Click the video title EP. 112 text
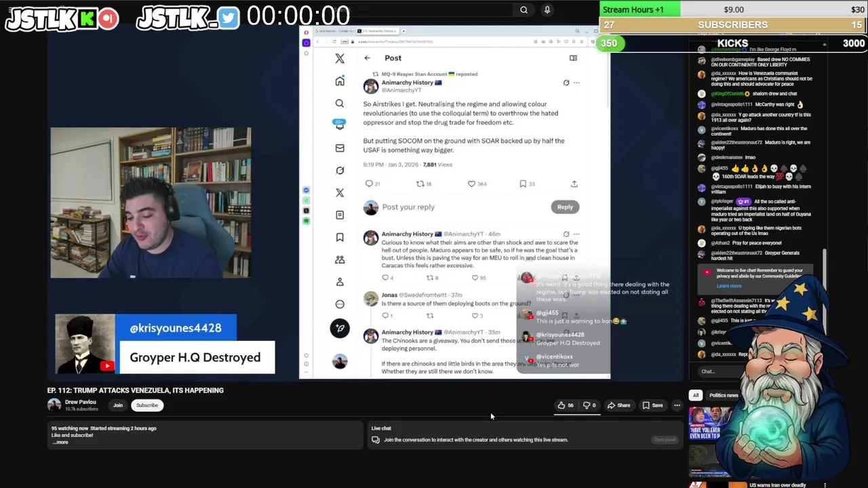This screenshot has width=868, height=488. click(x=136, y=390)
